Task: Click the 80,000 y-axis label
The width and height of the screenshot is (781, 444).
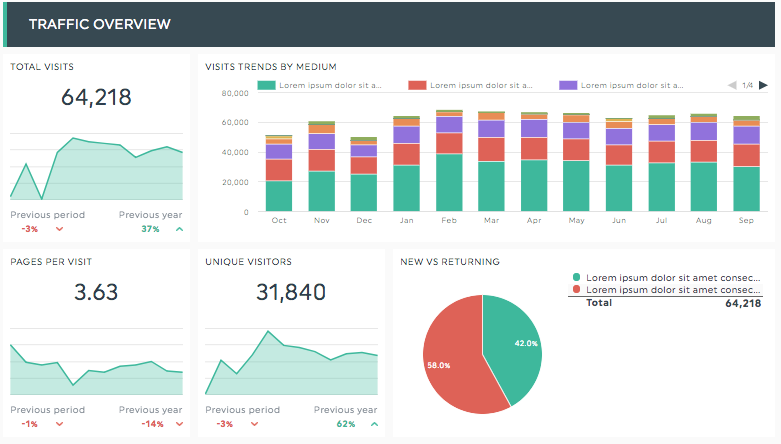Action: coord(235,93)
